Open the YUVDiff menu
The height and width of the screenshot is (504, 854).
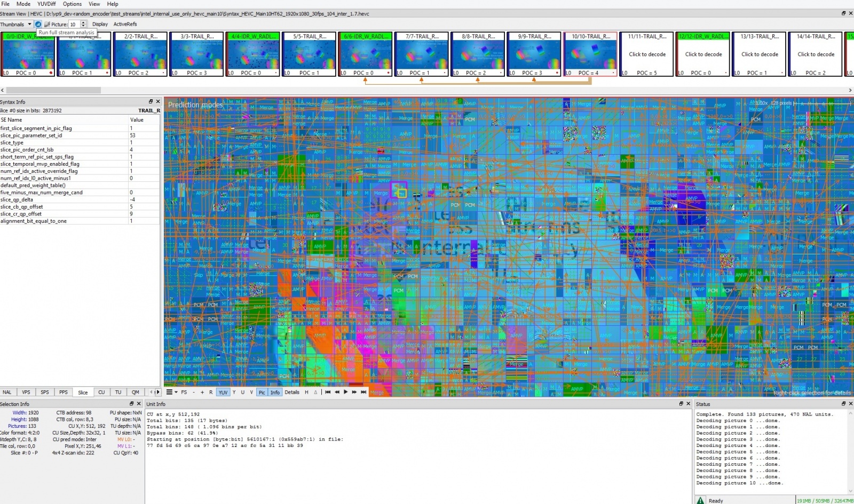point(46,4)
